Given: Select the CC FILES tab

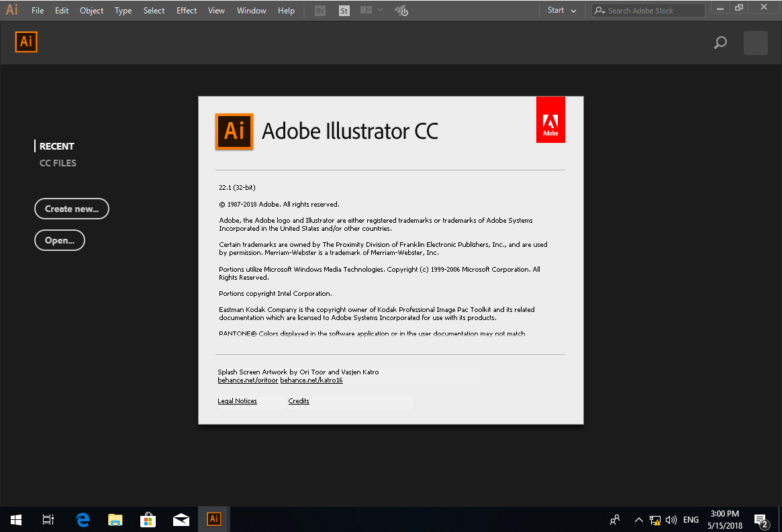Looking at the screenshot, I should pyautogui.click(x=58, y=163).
